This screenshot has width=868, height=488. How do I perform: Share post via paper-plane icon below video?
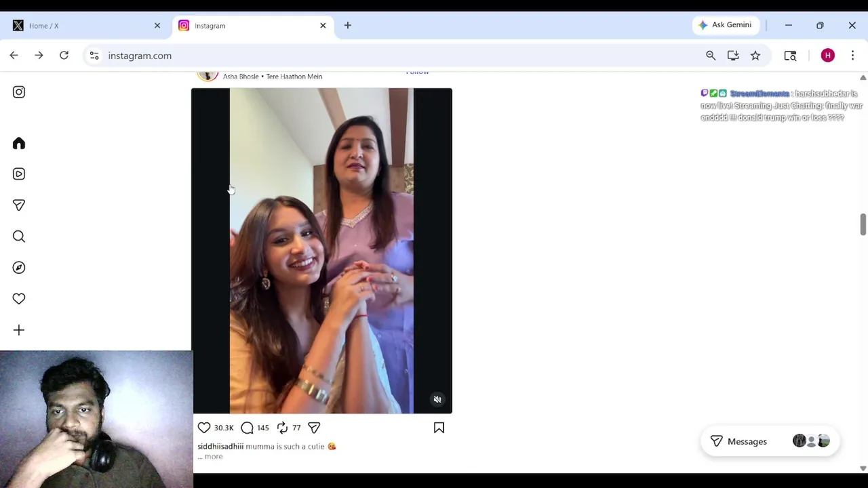(314, 428)
